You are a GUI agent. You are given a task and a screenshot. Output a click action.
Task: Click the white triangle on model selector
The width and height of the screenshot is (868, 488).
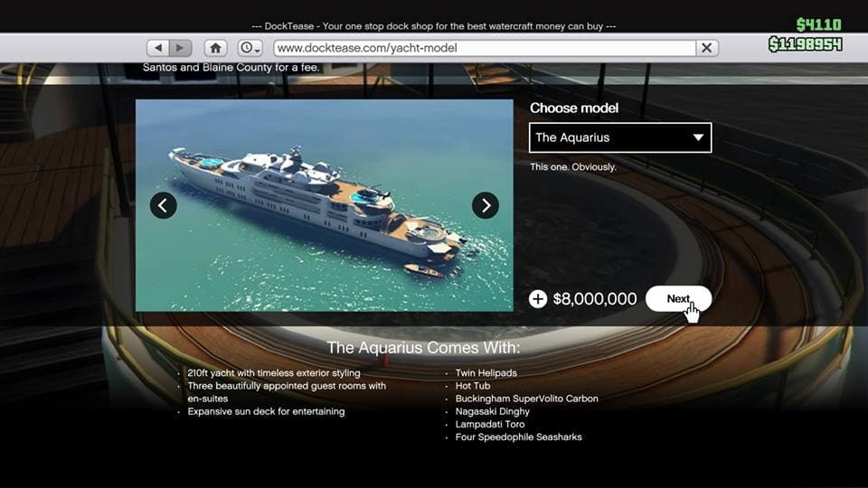698,137
